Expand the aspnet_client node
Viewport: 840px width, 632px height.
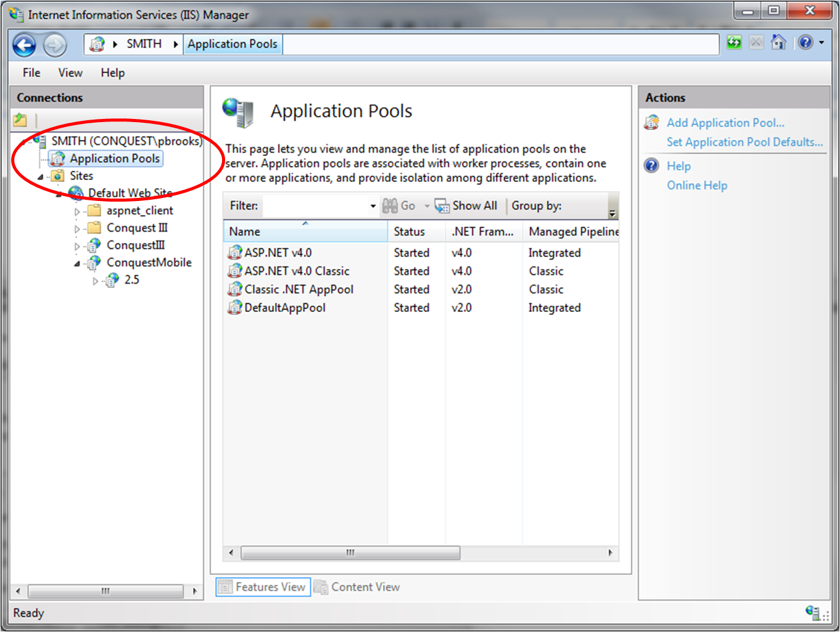(x=77, y=211)
